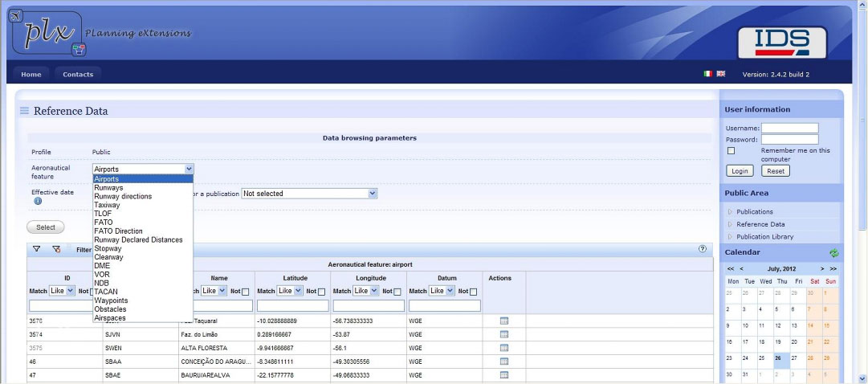The image size is (868, 384).
Task: Toggle Not checkbox in Longitude column
Action: coord(397,292)
